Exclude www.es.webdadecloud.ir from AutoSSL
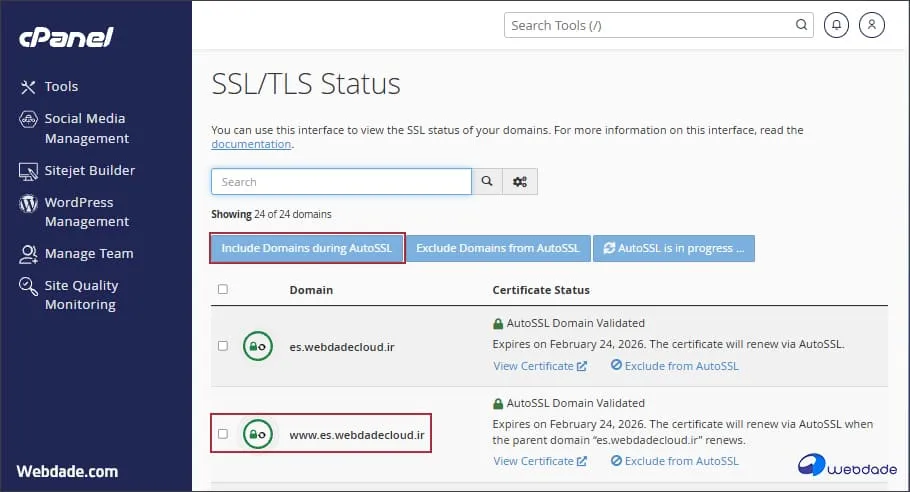Viewport: 910px width, 492px height. pyautogui.click(x=674, y=461)
